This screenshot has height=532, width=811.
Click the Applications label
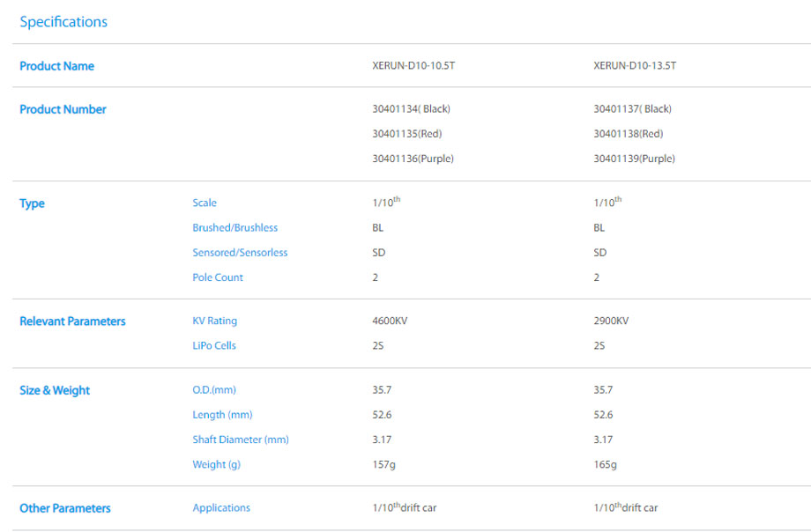tap(221, 508)
